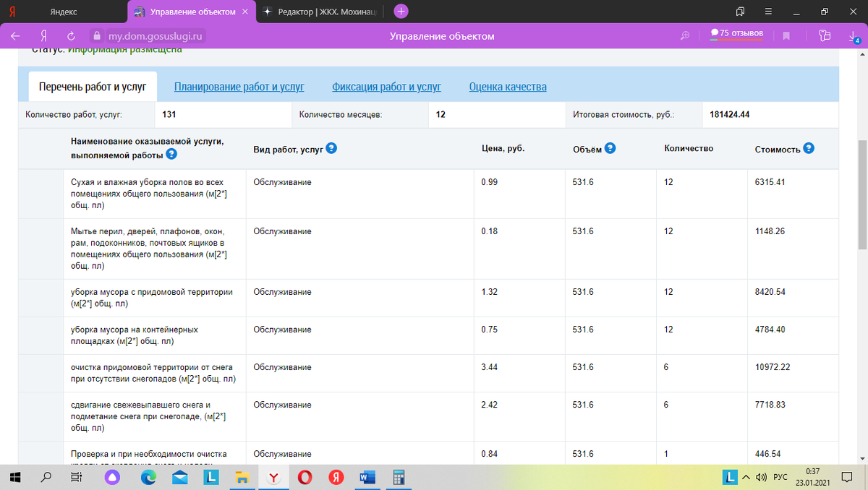Click the cost cell '6315.41'
The height and width of the screenshot is (490, 868).
770,182
